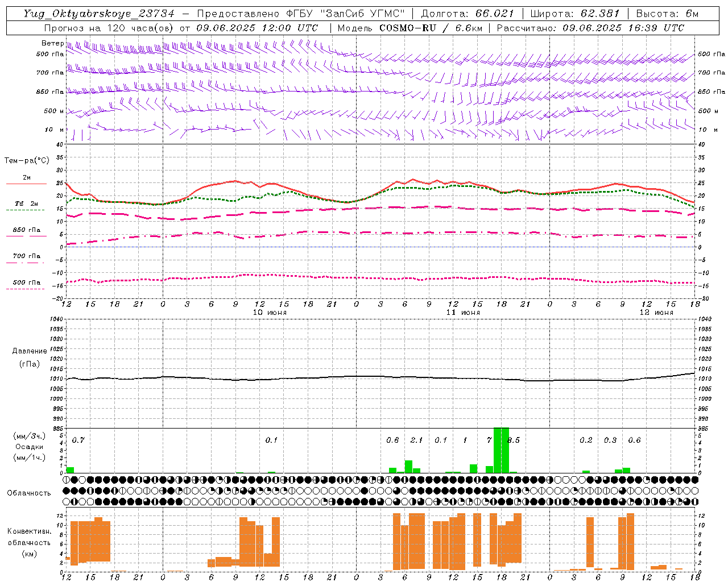The height and width of the screenshot is (582, 728).
Task: Click the station name Yug_Oktyabrskoye_23734
Action: 99,14
